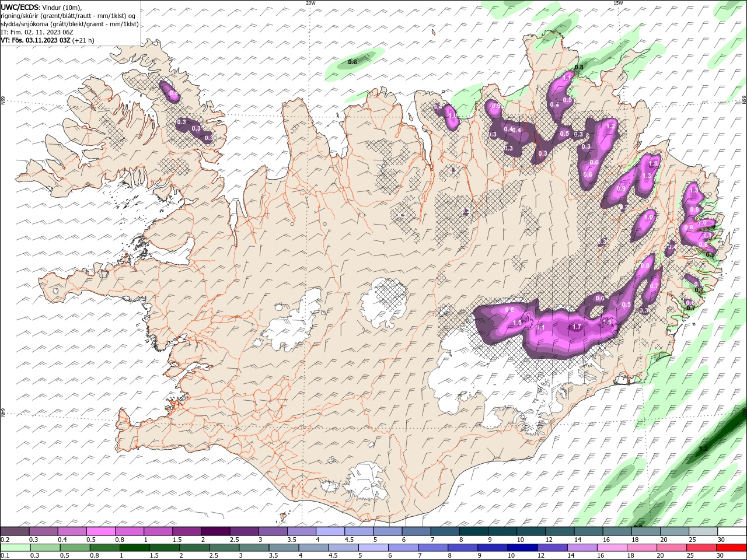Viewport: 747px width, 560px height.
Task: Select the rain scale swatch starting at 7
Action: 432,548
